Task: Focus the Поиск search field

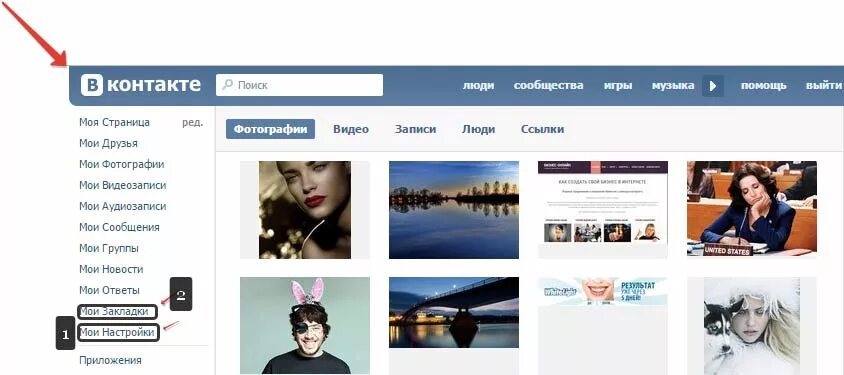Action: tap(299, 85)
